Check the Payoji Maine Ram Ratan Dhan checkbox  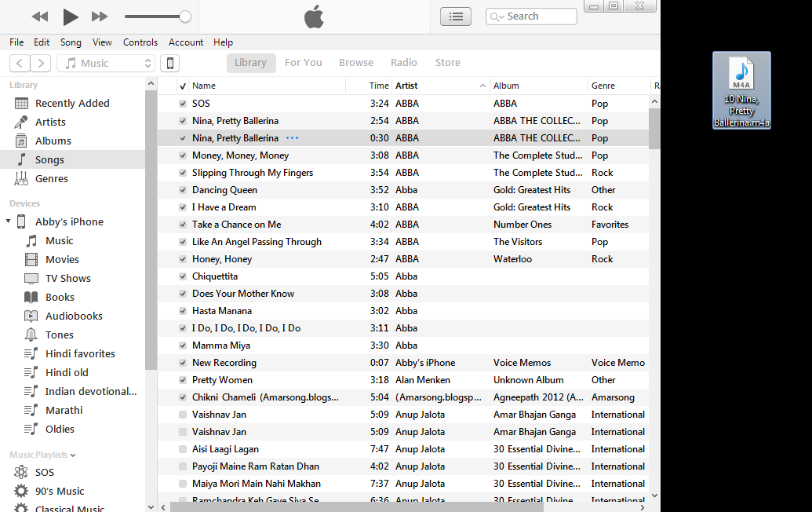click(183, 466)
